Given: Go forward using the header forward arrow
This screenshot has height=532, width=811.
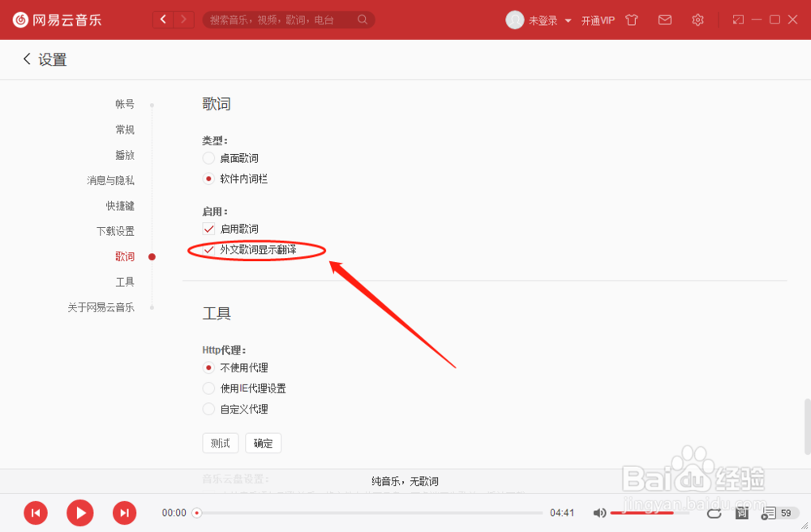Looking at the screenshot, I should pyautogui.click(x=183, y=19).
